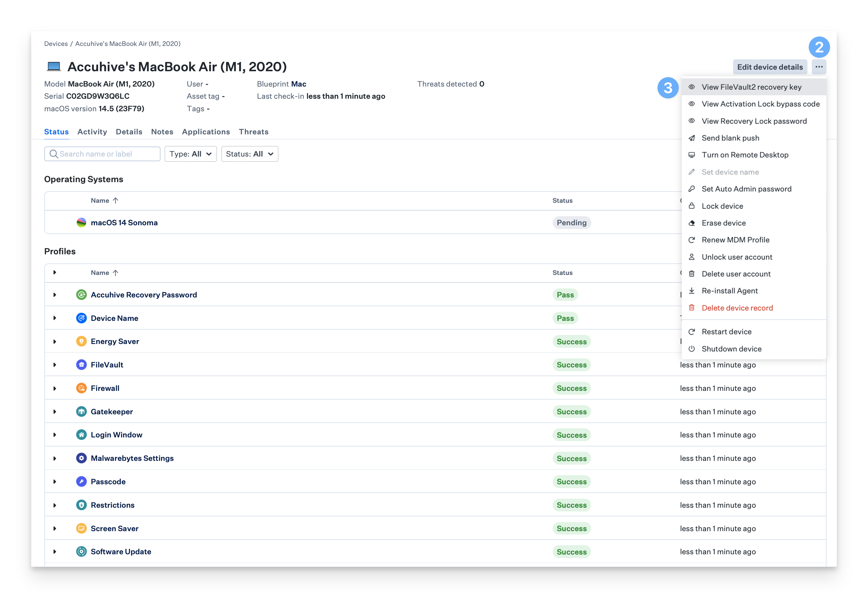Screen dimensions: 868x598
Task: Select View FileVault2 recovery key
Action: [751, 87]
